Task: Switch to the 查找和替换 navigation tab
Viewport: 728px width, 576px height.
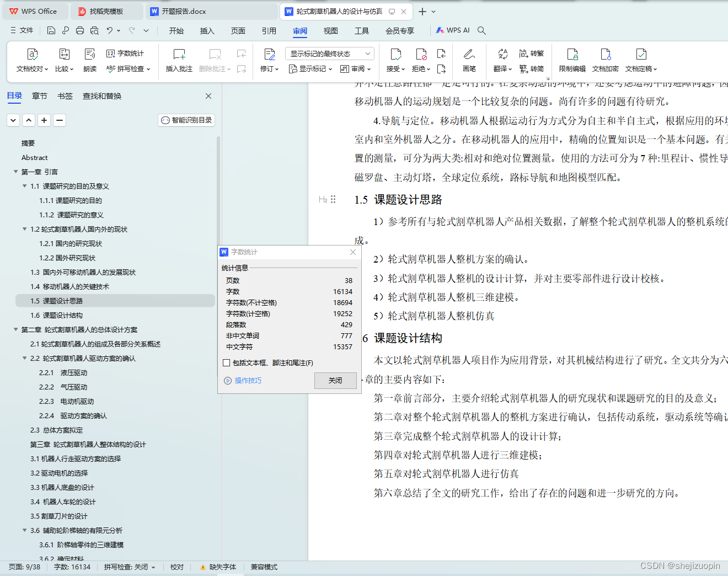Action: tap(102, 96)
